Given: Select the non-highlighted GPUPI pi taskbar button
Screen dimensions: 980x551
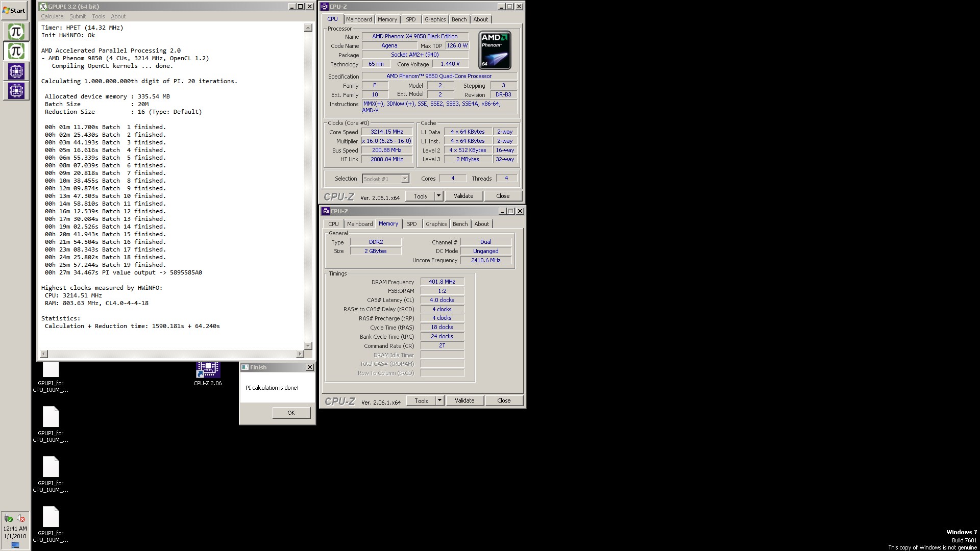Looking at the screenshot, I should tap(16, 32).
